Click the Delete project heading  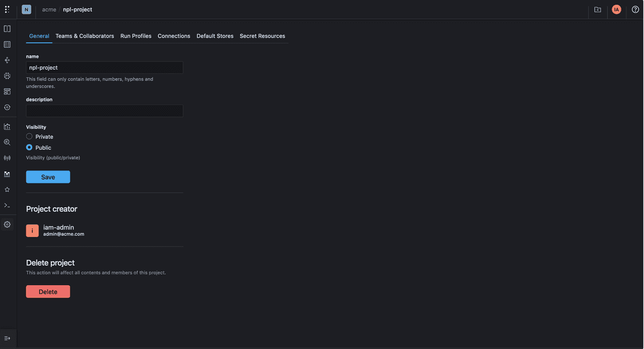tap(50, 263)
